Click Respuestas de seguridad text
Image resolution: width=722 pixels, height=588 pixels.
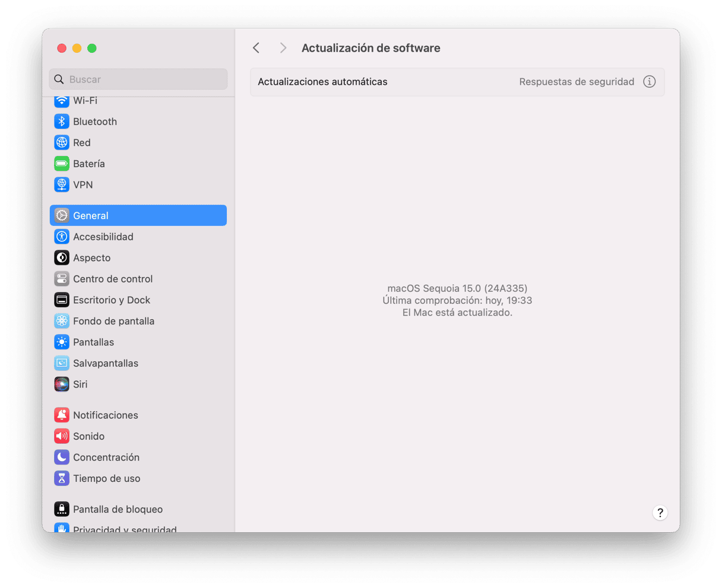tap(577, 82)
